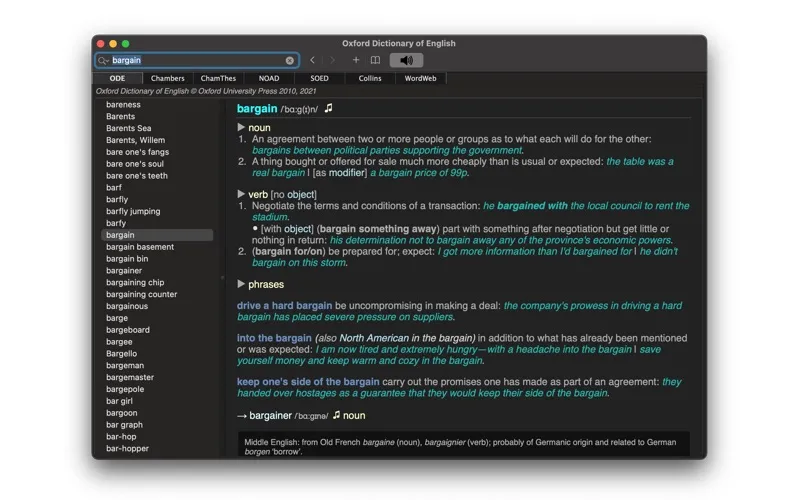This screenshot has width=800, height=500.
Task: Click the plus add button in toolbar
Action: (356, 60)
